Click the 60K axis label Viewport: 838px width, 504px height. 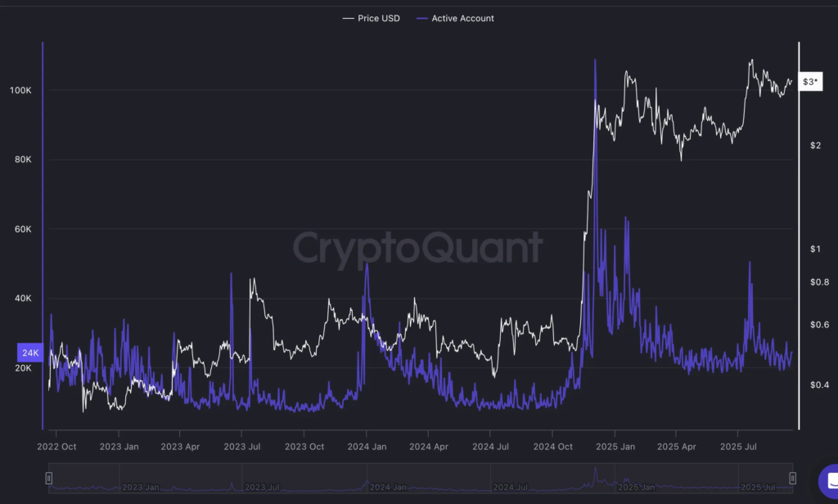click(x=23, y=229)
